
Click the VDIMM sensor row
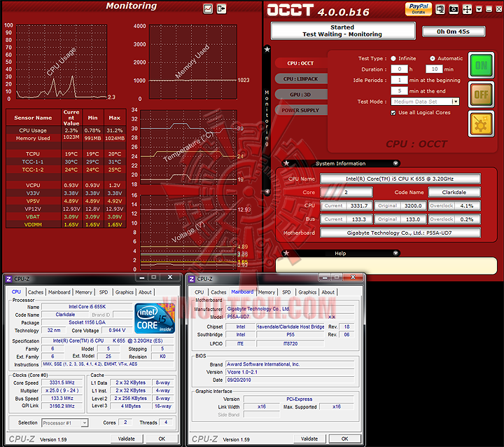pos(66,225)
